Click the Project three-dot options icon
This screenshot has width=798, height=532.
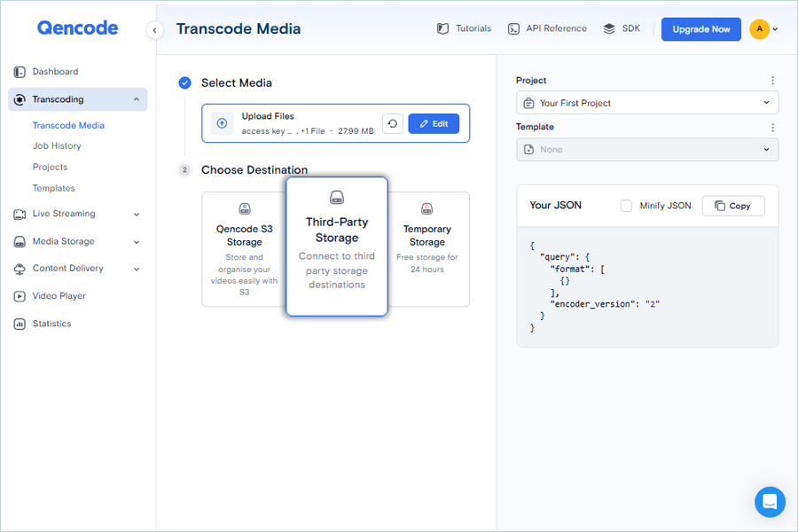[x=772, y=81]
